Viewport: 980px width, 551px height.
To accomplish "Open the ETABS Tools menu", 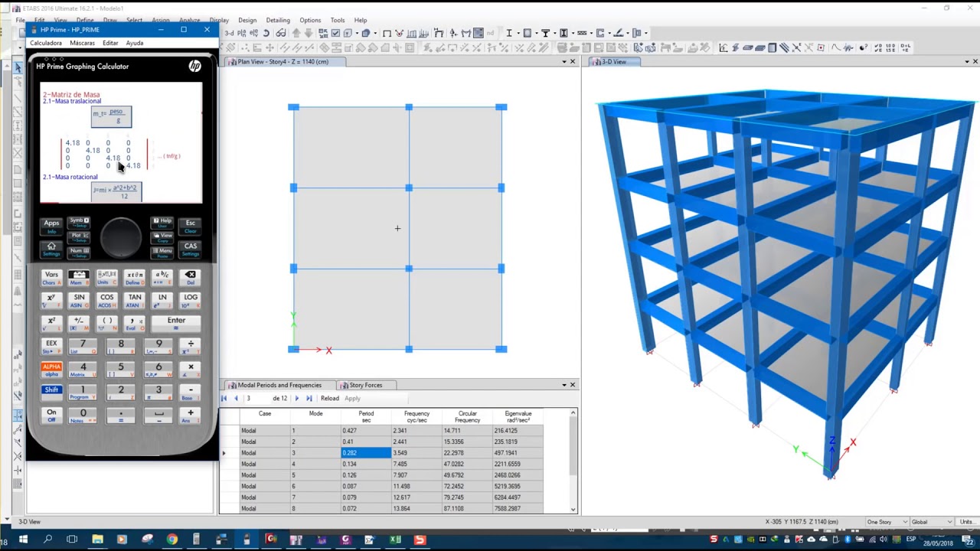I will [338, 20].
